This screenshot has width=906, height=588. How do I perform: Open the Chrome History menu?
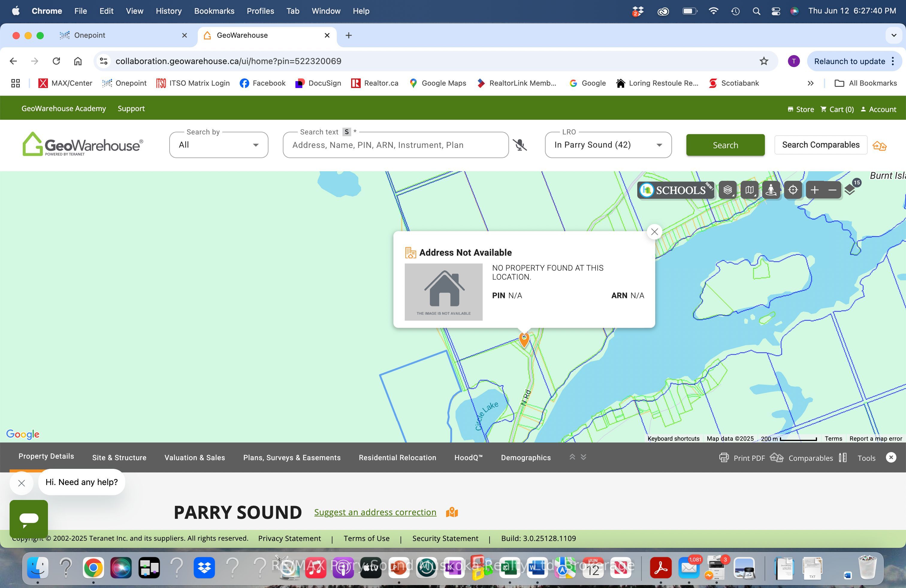[x=168, y=11]
